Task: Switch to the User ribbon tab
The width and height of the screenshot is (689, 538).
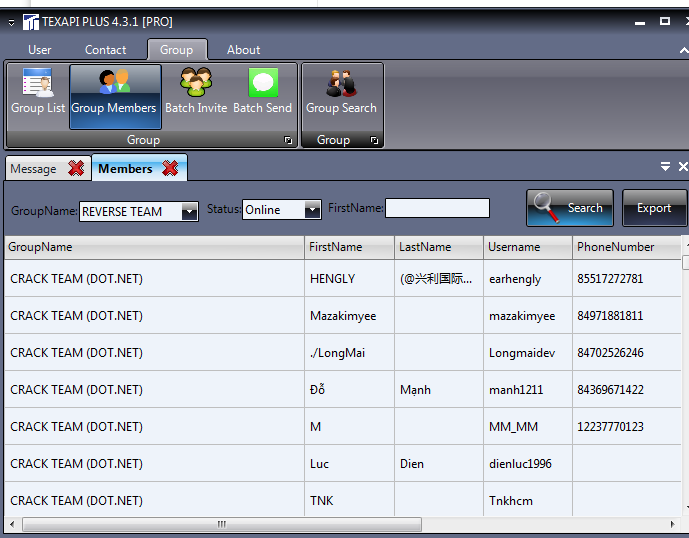Action: [x=40, y=50]
